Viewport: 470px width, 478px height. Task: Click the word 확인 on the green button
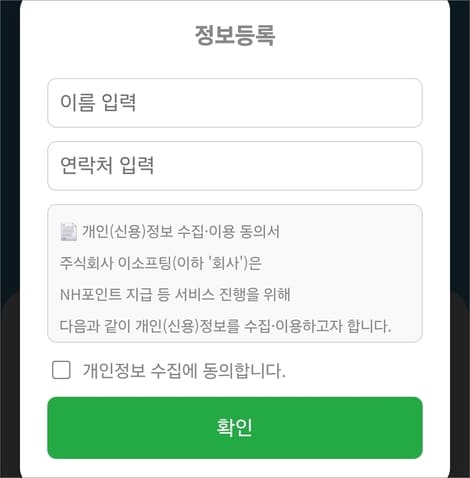pos(235,428)
